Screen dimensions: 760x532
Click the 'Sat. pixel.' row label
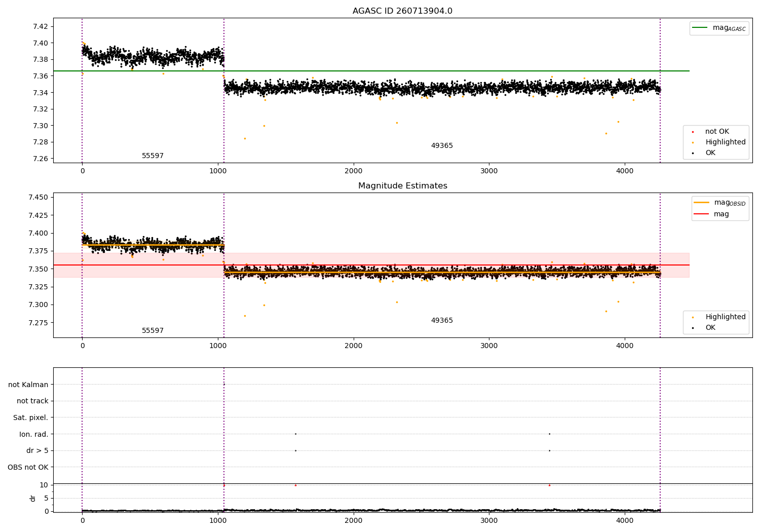point(30,418)
